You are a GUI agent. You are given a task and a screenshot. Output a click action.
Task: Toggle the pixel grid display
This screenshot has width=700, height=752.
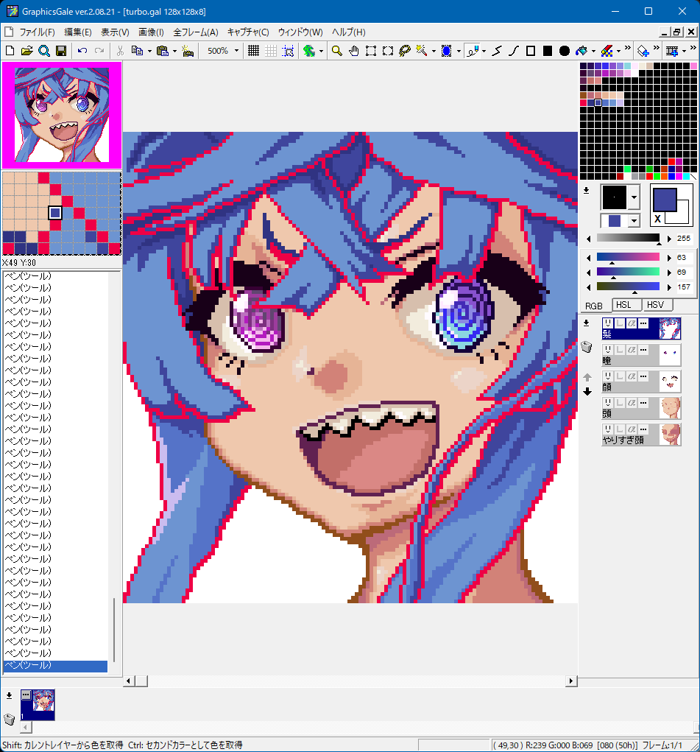point(253,51)
